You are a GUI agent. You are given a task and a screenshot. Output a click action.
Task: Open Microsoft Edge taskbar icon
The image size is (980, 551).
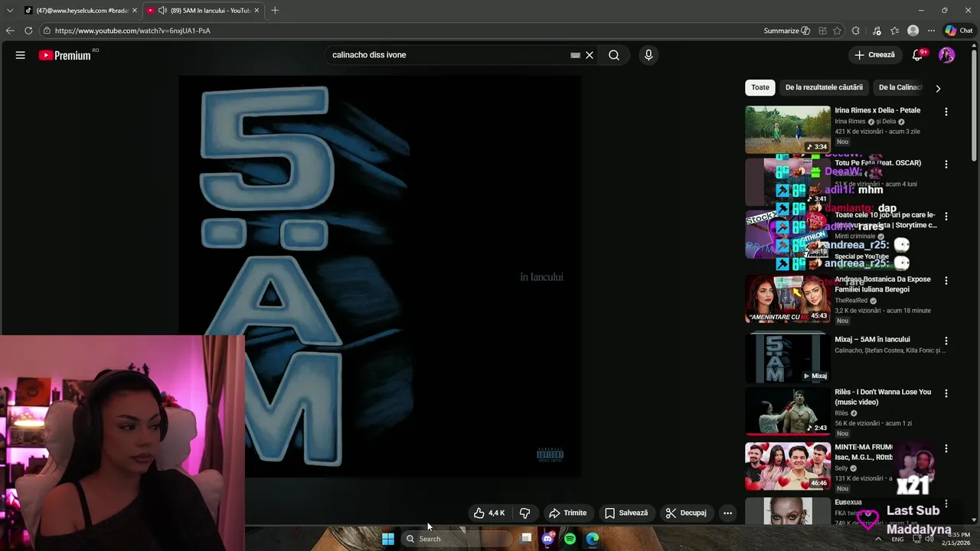[593, 539]
